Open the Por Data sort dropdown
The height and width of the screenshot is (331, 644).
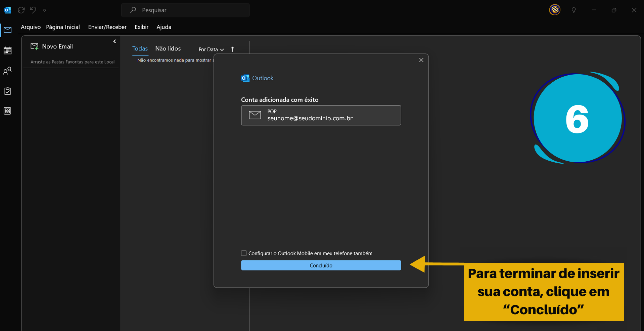click(x=211, y=49)
